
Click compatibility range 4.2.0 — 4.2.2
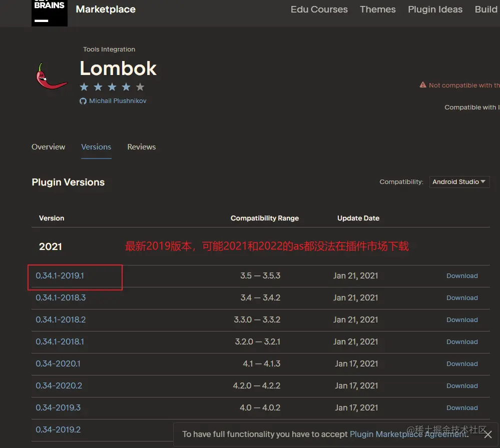click(x=257, y=385)
